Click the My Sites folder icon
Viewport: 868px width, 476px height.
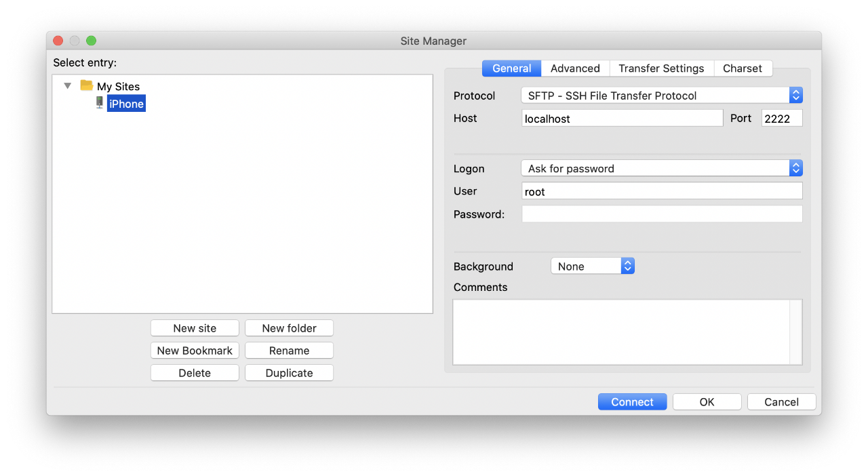click(86, 86)
